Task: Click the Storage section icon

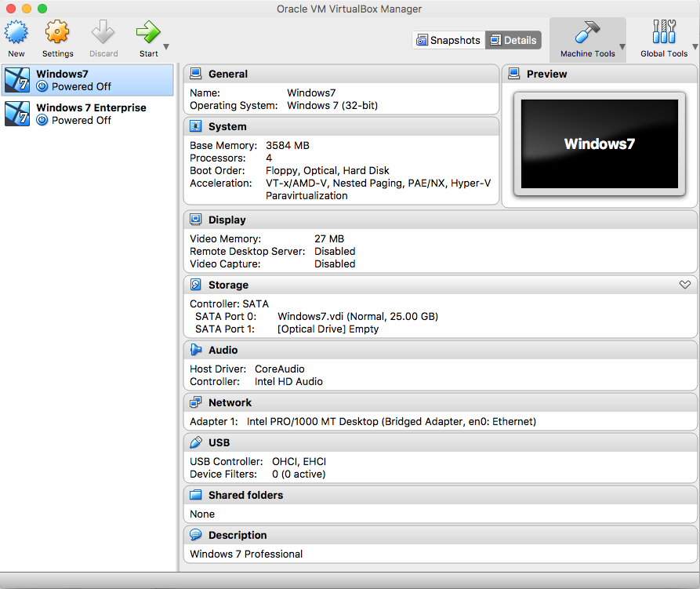Action: [x=195, y=285]
